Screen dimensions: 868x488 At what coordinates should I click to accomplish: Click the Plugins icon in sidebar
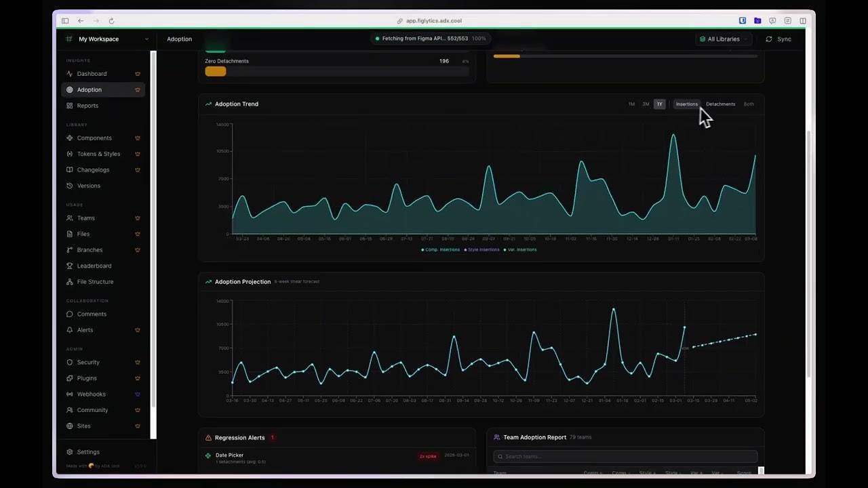point(70,378)
